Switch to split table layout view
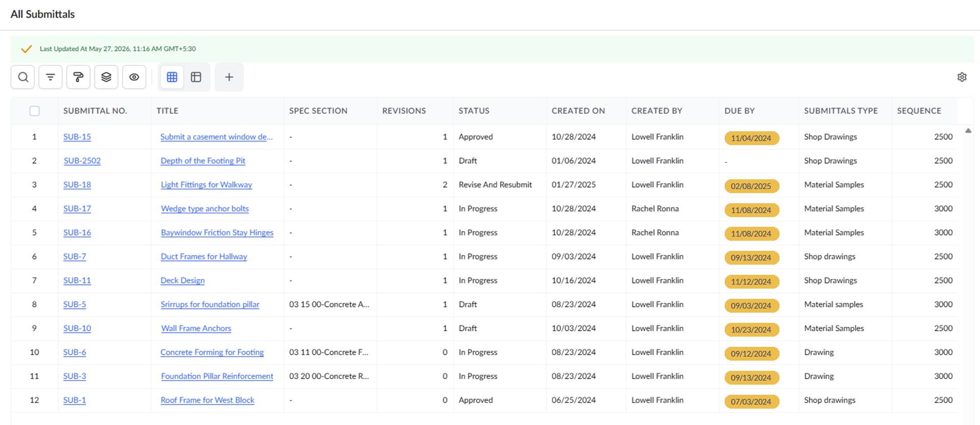This screenshot has height=425, width=980. click(x=196, y=77)
